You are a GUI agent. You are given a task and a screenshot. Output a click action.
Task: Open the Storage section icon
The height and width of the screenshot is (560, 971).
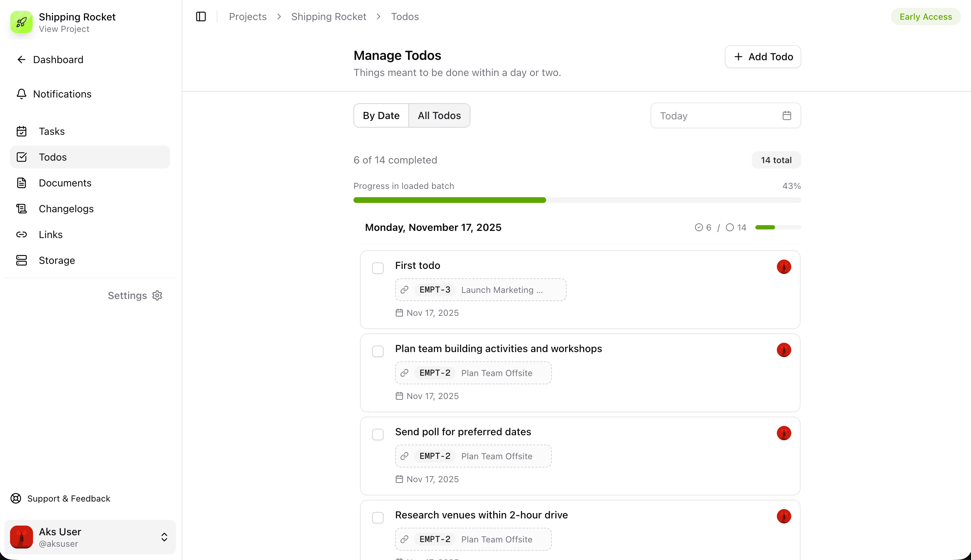pos(22,260)
